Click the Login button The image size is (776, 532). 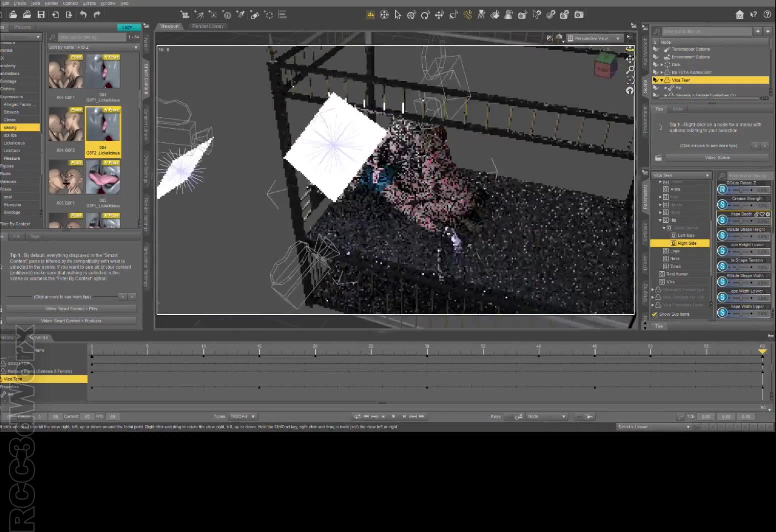(128, 27)
